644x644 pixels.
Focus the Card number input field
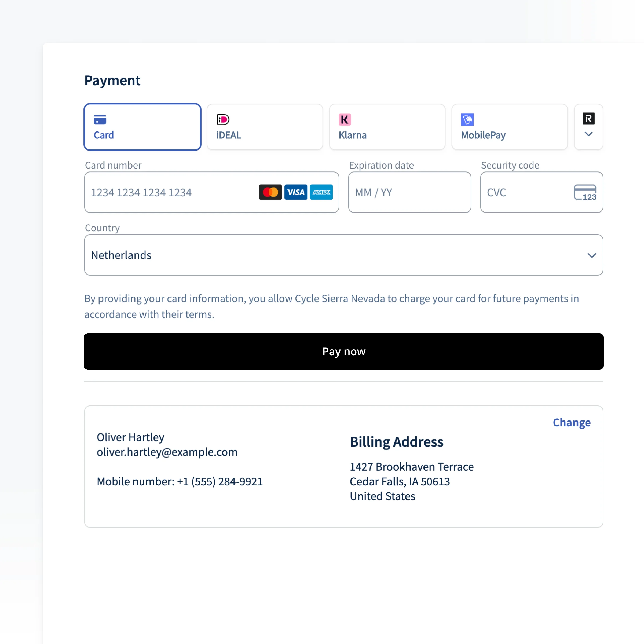[212, 192]
